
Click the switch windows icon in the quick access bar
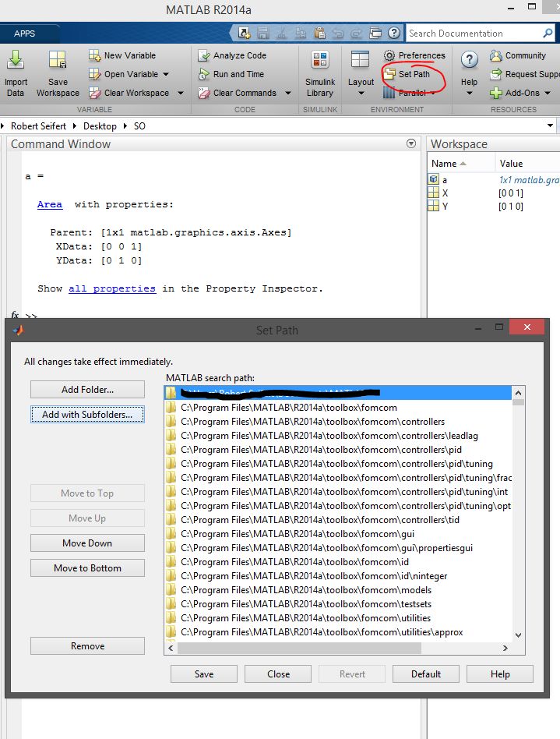point(375,33)
